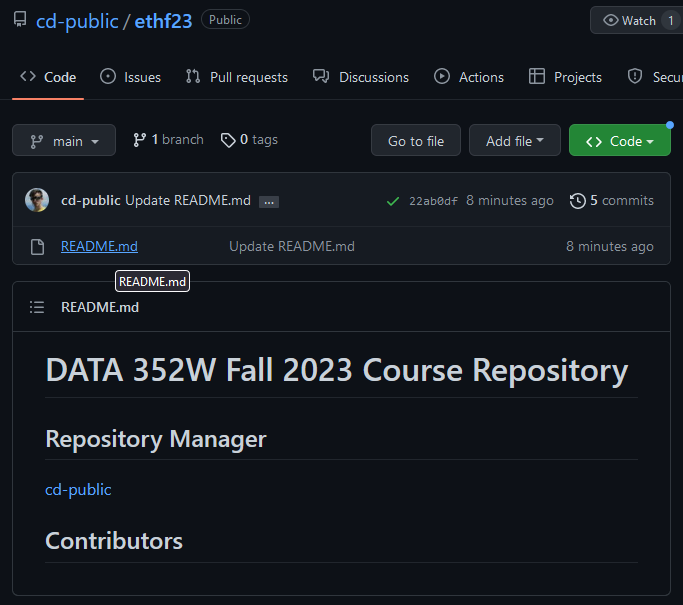Switch to the Pull requests tab
The image size is (683, 605).
[237, 77]
